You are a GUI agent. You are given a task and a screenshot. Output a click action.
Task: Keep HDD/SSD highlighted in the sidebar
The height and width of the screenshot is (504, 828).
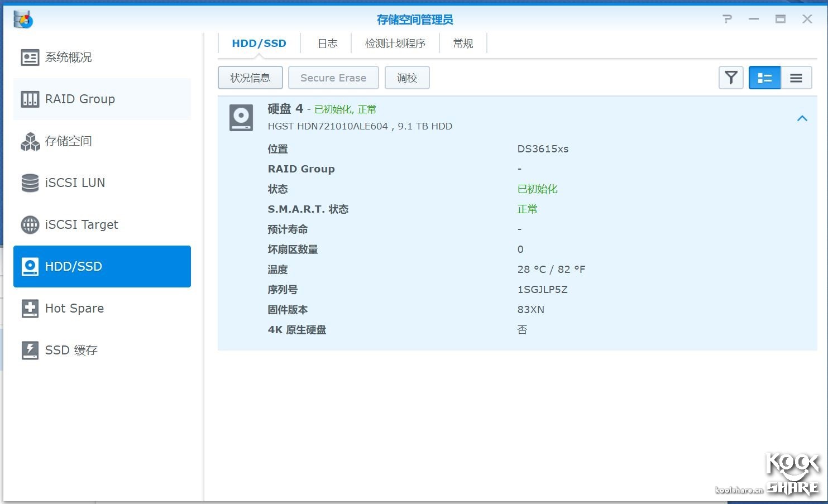coord(73,266)
